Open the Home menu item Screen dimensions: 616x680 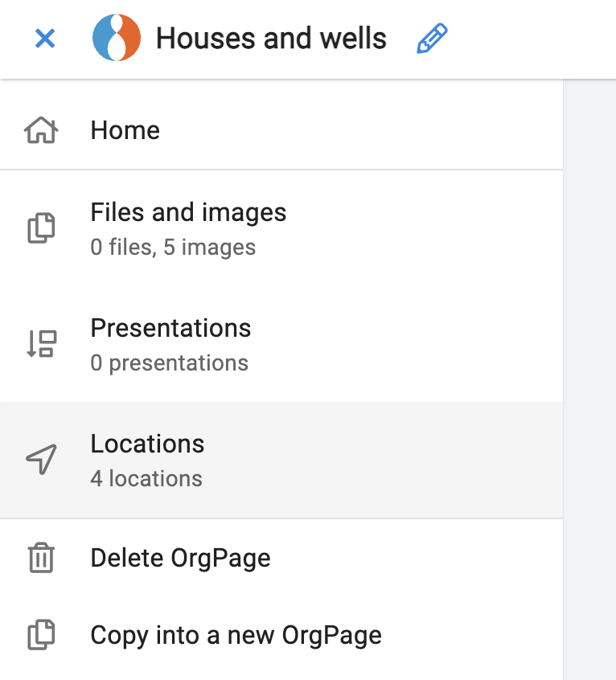(x=125, y=130)
